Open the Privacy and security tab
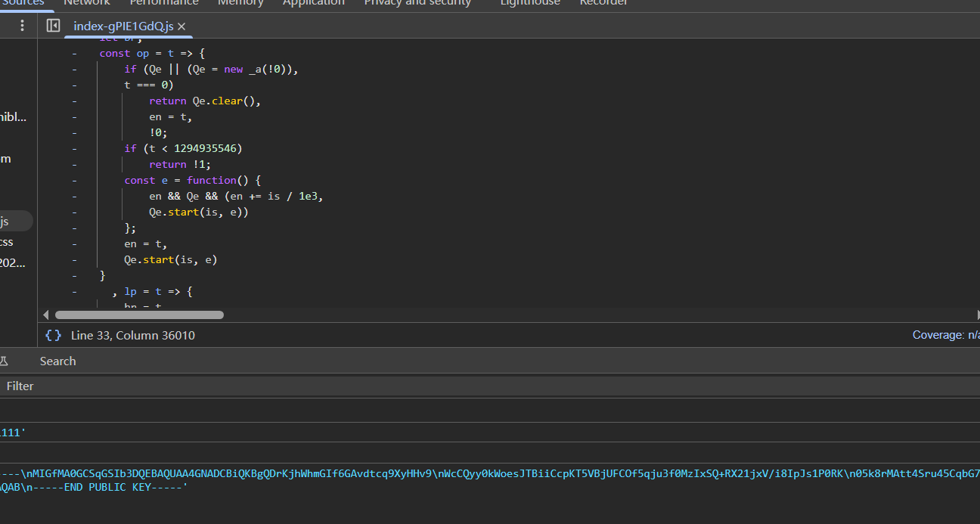 (417, 3)
